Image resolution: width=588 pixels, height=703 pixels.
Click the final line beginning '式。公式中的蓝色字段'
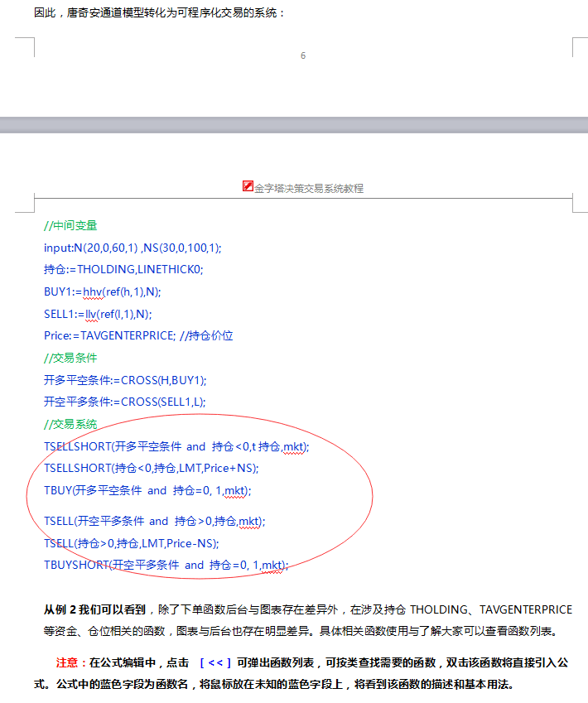(273, 685)
